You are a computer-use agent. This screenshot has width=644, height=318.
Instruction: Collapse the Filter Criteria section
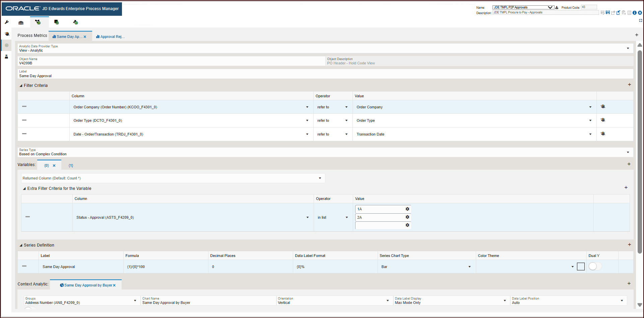tap(21, 85)
